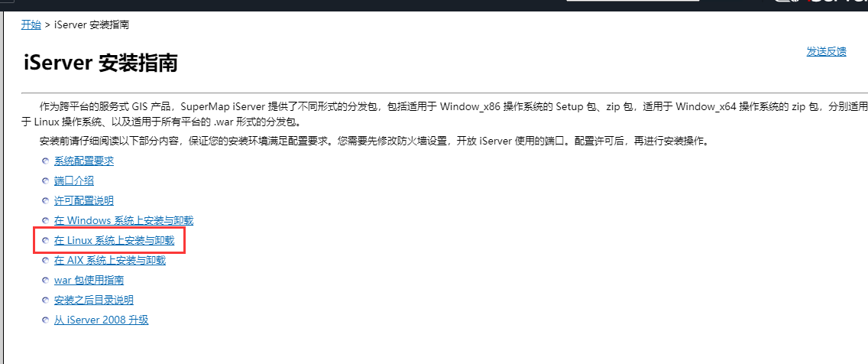The height and width of the screenshot is (364, 868).
Task: Open 从 iServer 2008 升级 link
Action: point(102,320)
